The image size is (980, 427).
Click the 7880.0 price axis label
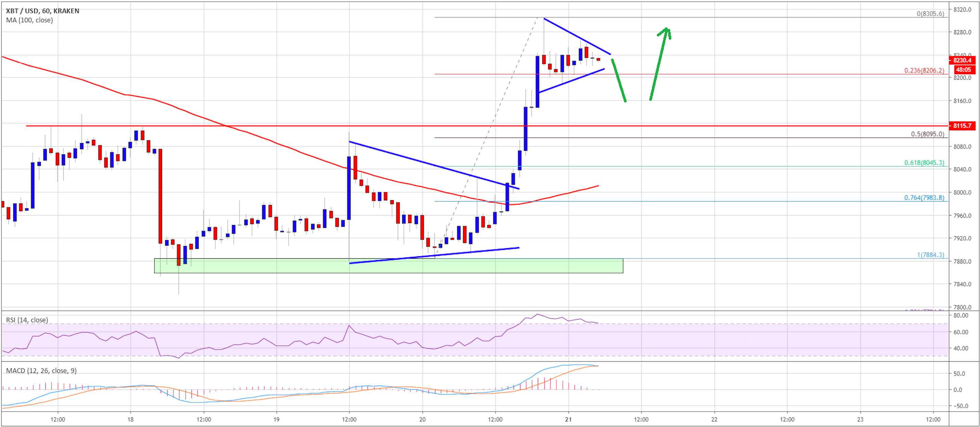[963, 261]
